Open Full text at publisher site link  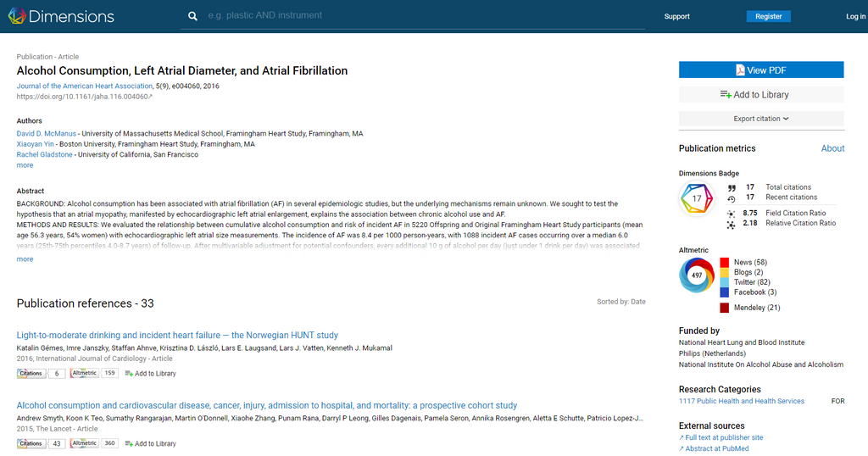pyautogui.click(x=724, y=437)
